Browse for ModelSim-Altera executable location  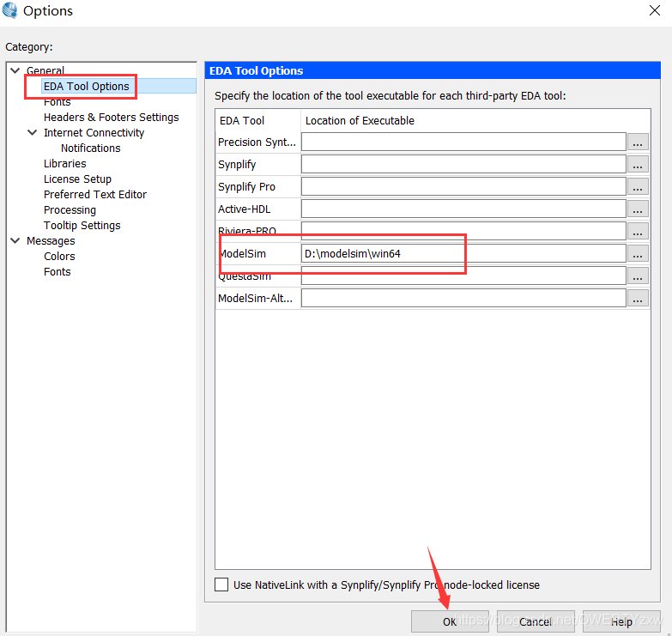(638, 298)
